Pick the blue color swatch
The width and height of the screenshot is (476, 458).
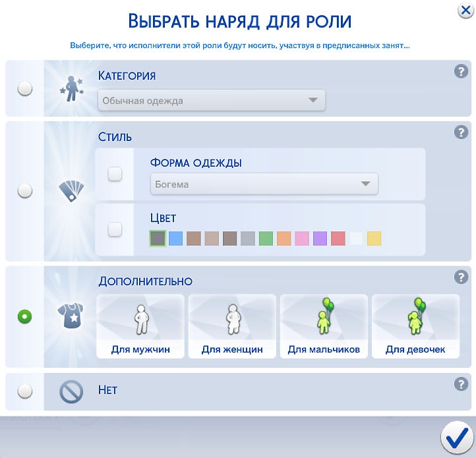(x=175, y=238)
